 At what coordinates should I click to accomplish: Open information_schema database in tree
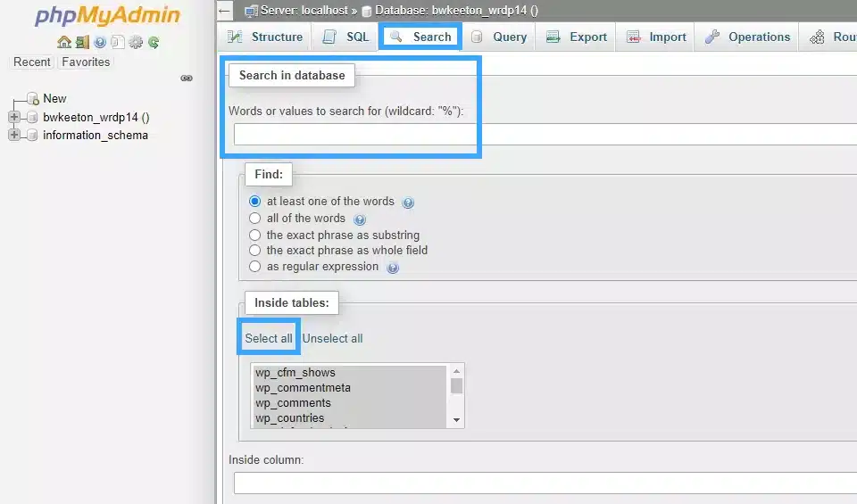point(96,135)
